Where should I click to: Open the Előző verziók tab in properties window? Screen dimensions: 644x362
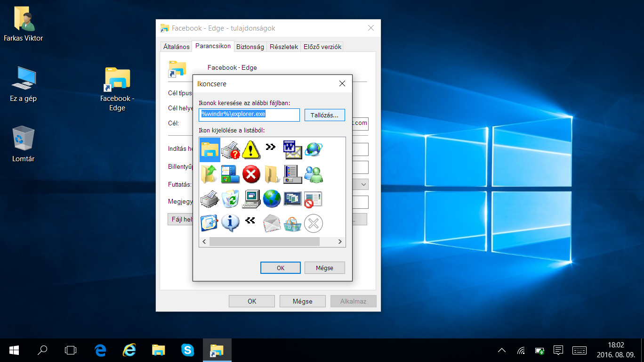322,47
